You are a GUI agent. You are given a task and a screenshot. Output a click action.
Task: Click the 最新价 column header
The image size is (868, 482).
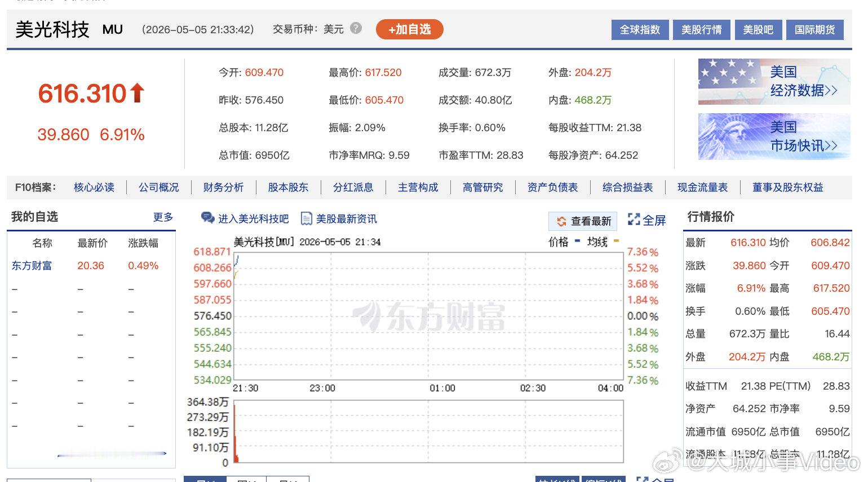pyautogui.click(x=92, y=243)
